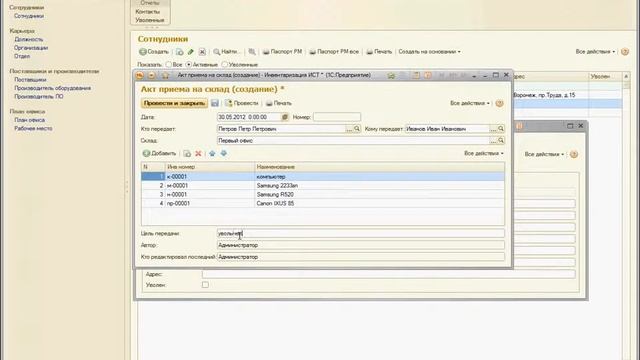Open Организации in left navigation
This screenshot has height=360, width=640.
[x=31, y=48]
